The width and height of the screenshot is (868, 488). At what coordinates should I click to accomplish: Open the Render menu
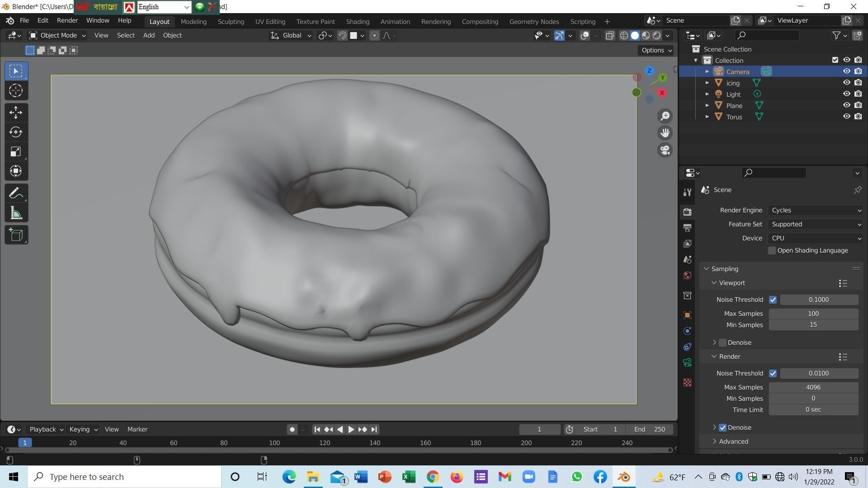click(x=67, y=20)
